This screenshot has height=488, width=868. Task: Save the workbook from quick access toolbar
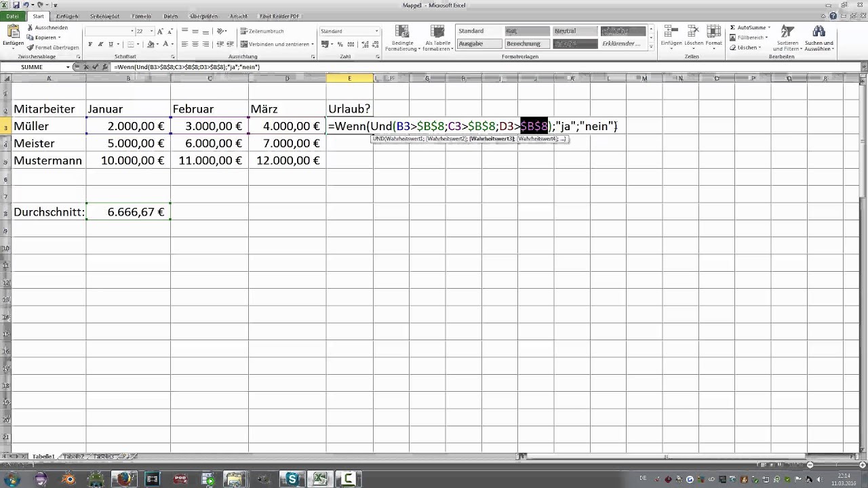click(16, 5)
